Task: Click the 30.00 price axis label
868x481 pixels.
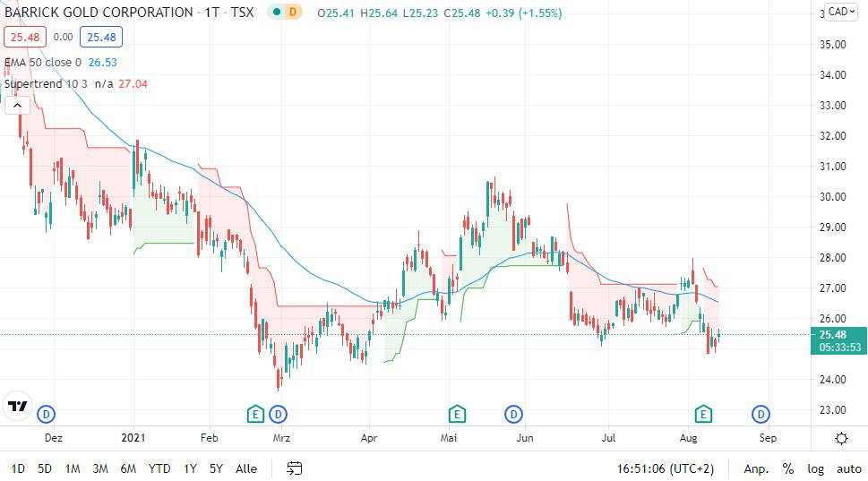Action: [832, 196]
